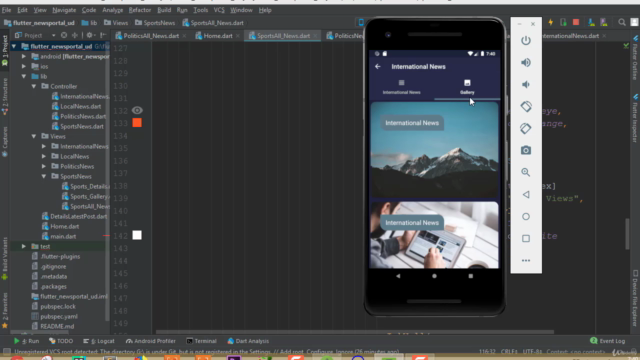Image resolution: width=640 pixels, height=360 pixels.
Task: Click the scroll-from-source target icon in the Project panel
Action: (64, 36)
